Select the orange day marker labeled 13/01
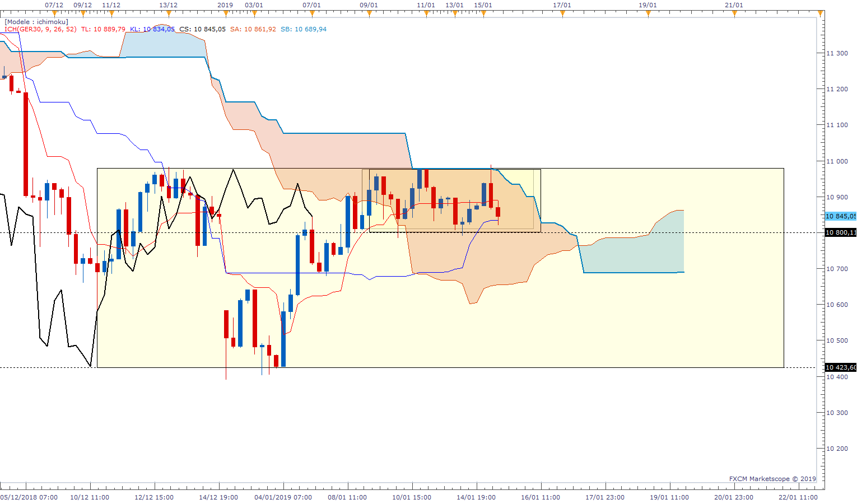857x504 pixels. tap(455, 13)
